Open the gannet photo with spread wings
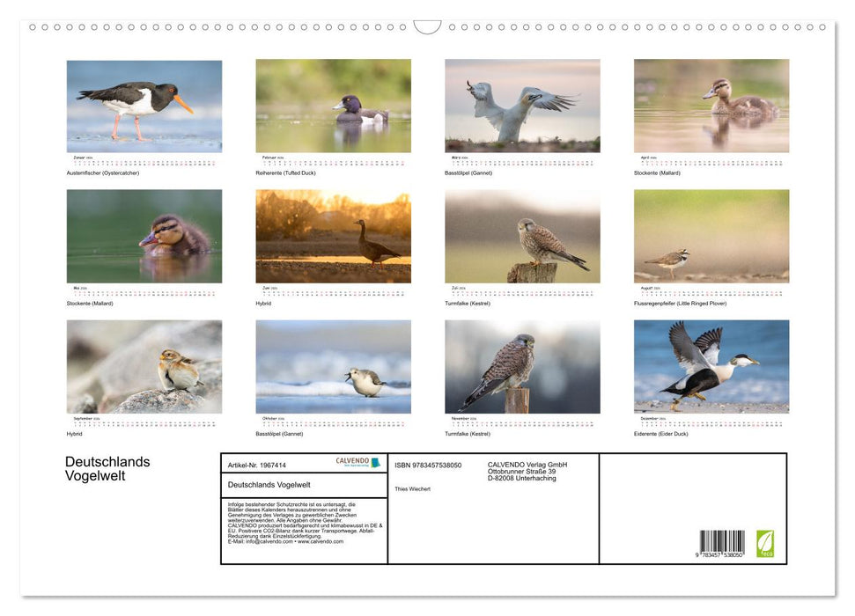Viewport: 855px width, 616px height. [x=522, y=106]
